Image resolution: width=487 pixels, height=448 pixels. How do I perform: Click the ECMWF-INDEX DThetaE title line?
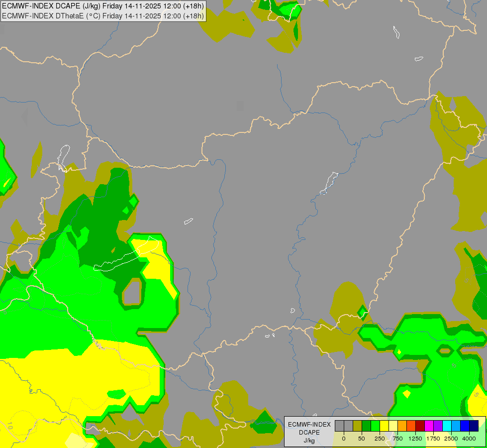pyautogui.click(x=103, y=16)
